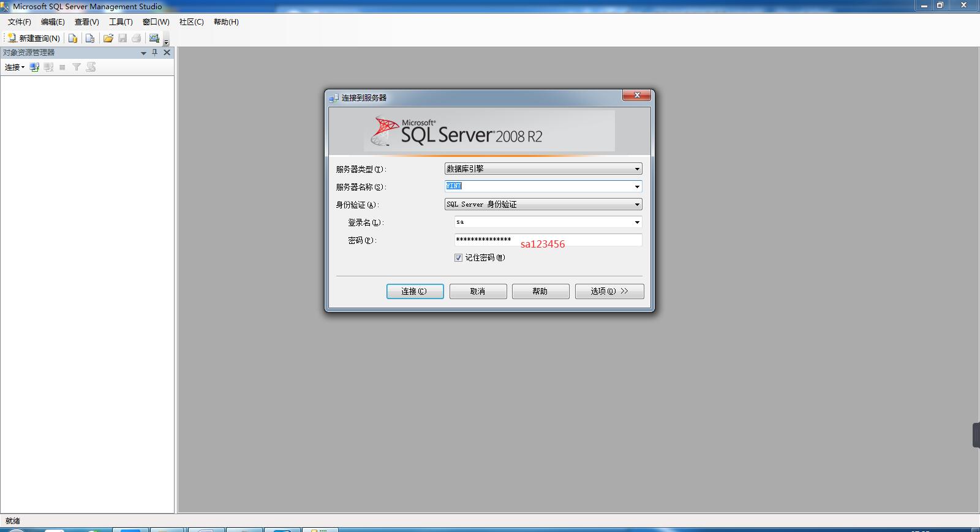Open the Activity Monitor chart icon
The height and width of the screenshot is (532, 980).
pos(154,38)
